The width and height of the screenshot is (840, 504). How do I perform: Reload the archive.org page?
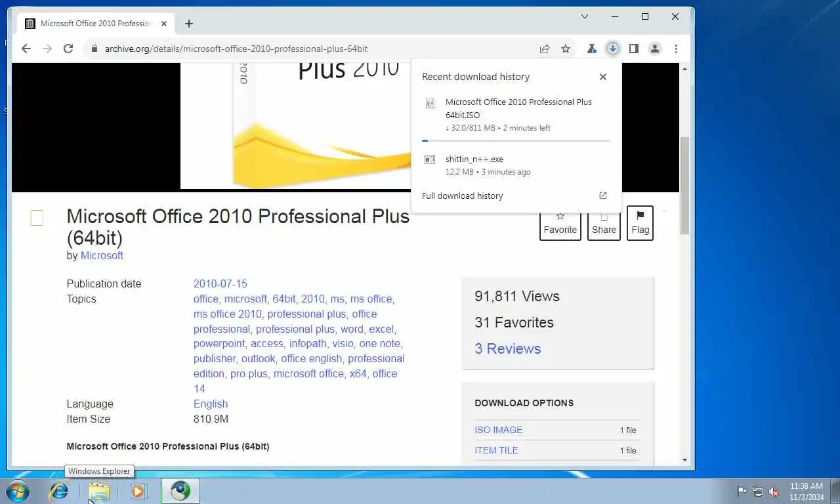pyautogui.click(x=68, y=49)
